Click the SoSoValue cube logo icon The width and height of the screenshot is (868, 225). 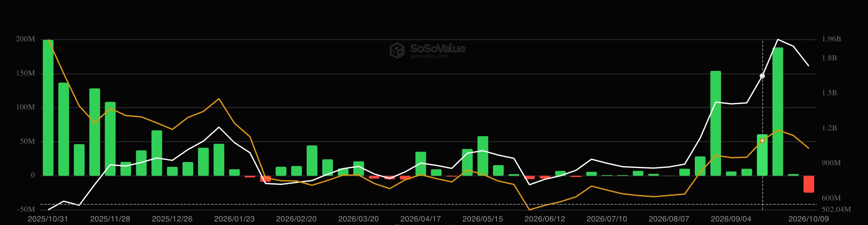pyautogui.click(x=397, y=51)
